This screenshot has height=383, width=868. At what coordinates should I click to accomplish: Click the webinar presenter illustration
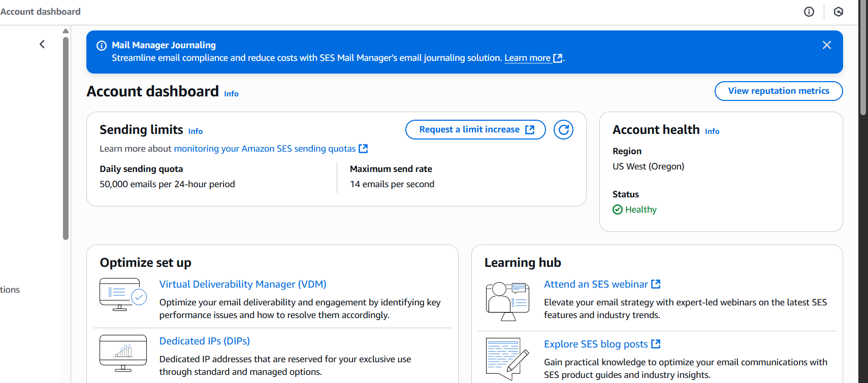(508, 301)
